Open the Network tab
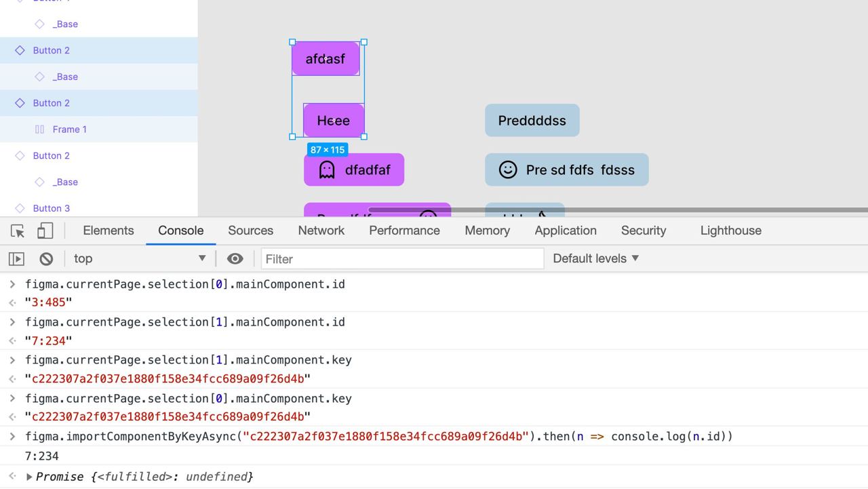This screenshot has width=868, height=489. point(321,231)
